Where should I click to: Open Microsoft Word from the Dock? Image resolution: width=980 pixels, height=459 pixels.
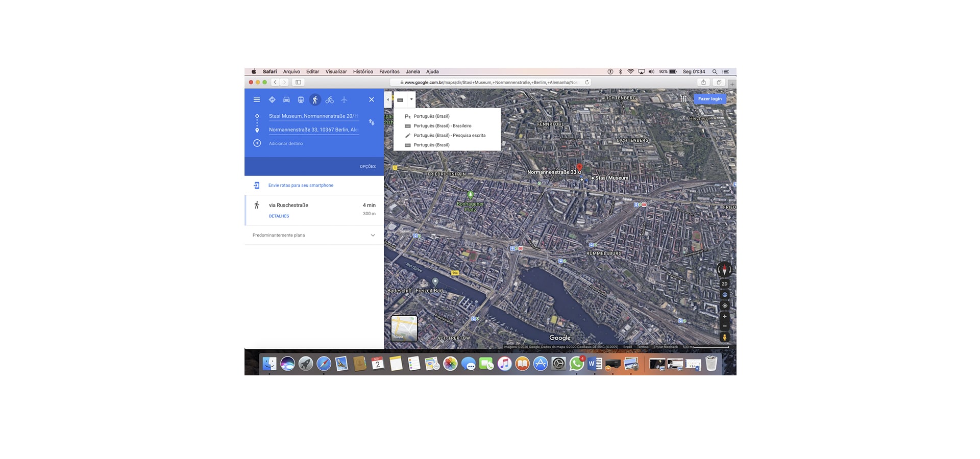(595, 364)
